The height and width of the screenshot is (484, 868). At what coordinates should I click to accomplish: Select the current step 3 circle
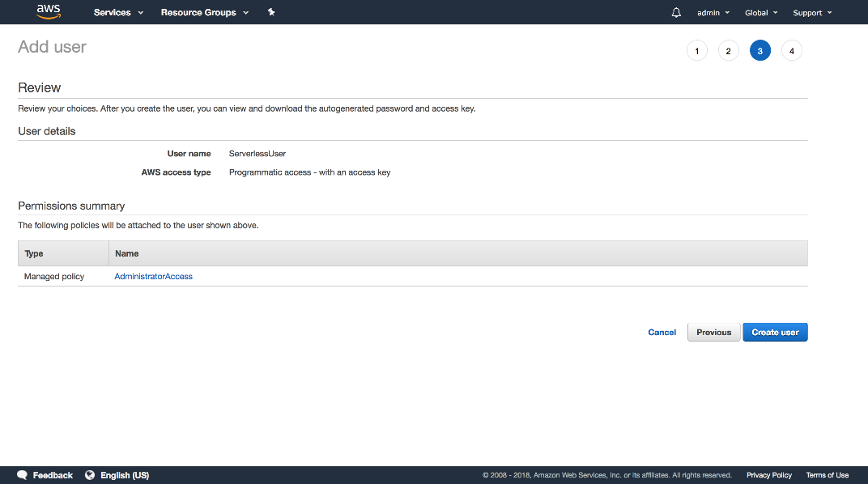(x=759, y=51)
